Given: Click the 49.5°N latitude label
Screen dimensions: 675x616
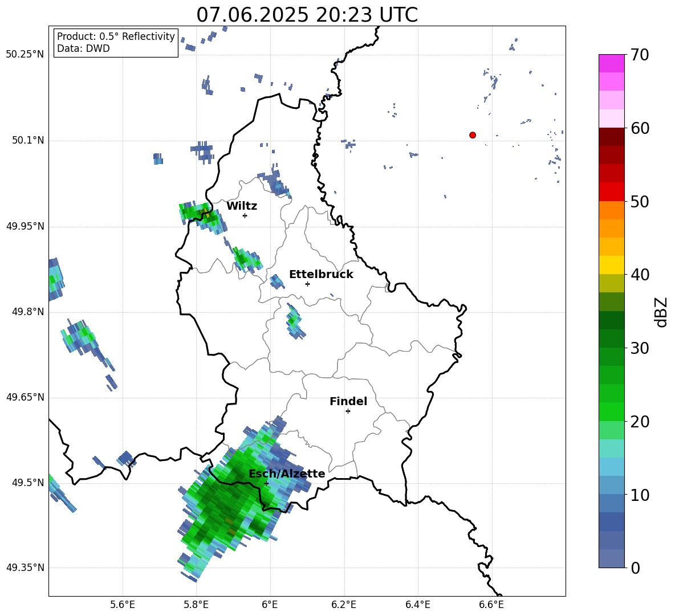Looking at the screenshot, I should coord(28,483).
